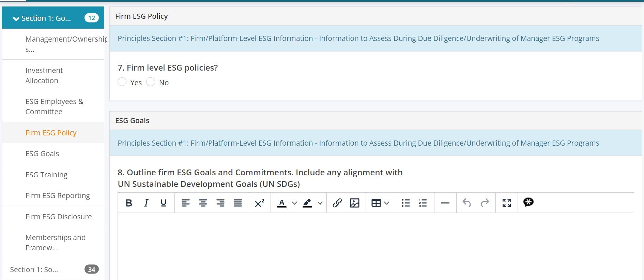644x280 pixels.
Task: Go to Investment Allocation in sidebar
Action: click(x=53, y=75)
